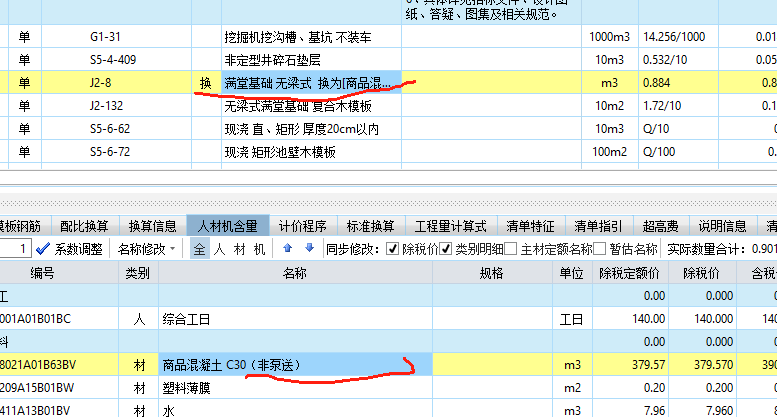Select 商品混凝土 C30（非泵送）name cell
The image size is (777, 417).
coord(295,365)
